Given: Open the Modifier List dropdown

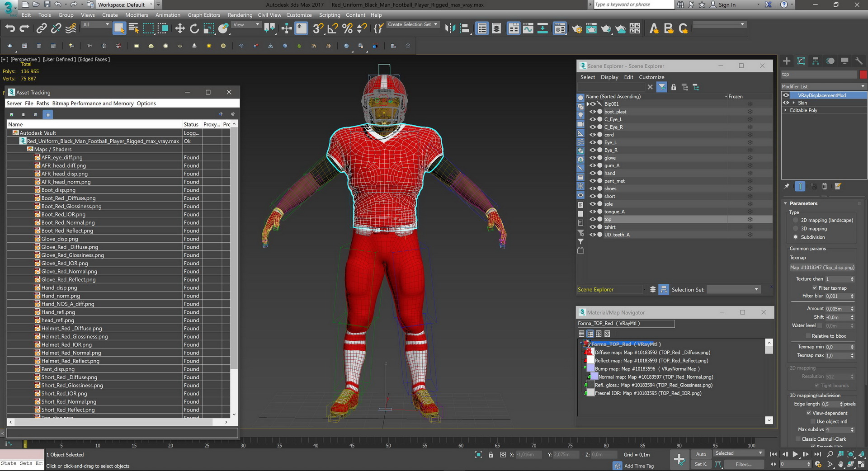Looking at the screenshot, I should (x=824, y=86).
